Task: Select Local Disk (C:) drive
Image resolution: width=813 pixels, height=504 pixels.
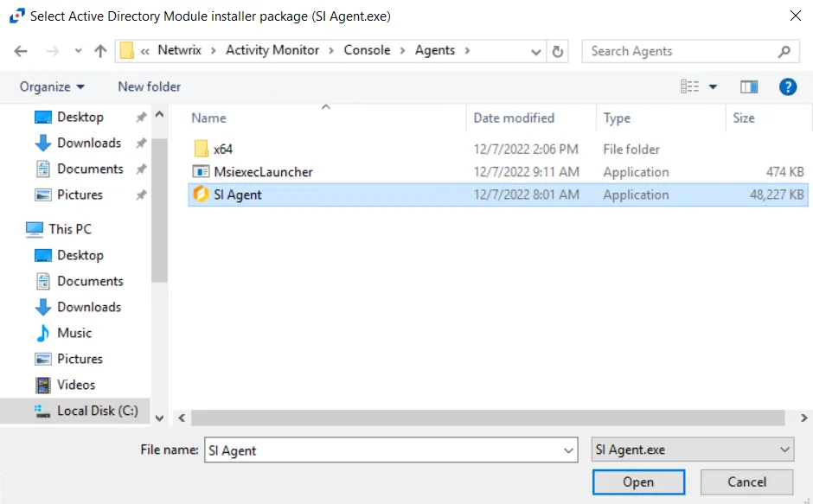Action: (98, 411)
